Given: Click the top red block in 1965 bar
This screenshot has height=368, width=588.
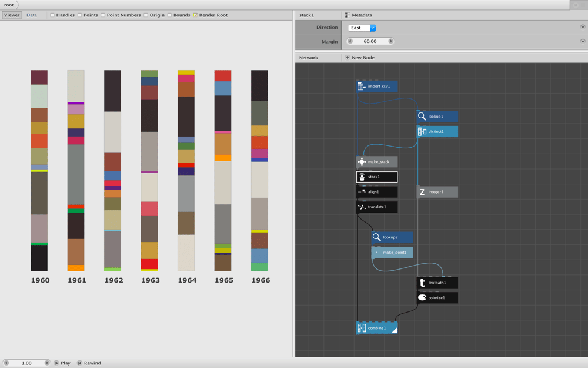Looking at the screenshot, I should coord(223,75).
